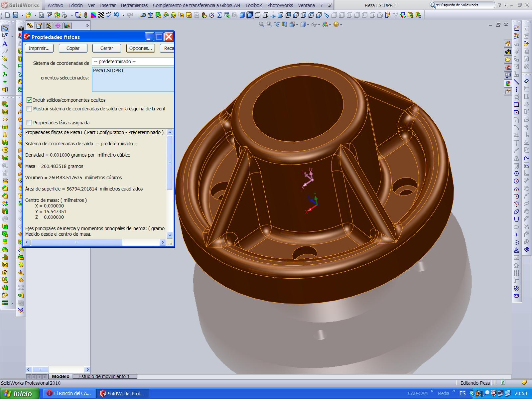
Task: Open the ConfigurationManager tab
Action: (49, 26)
